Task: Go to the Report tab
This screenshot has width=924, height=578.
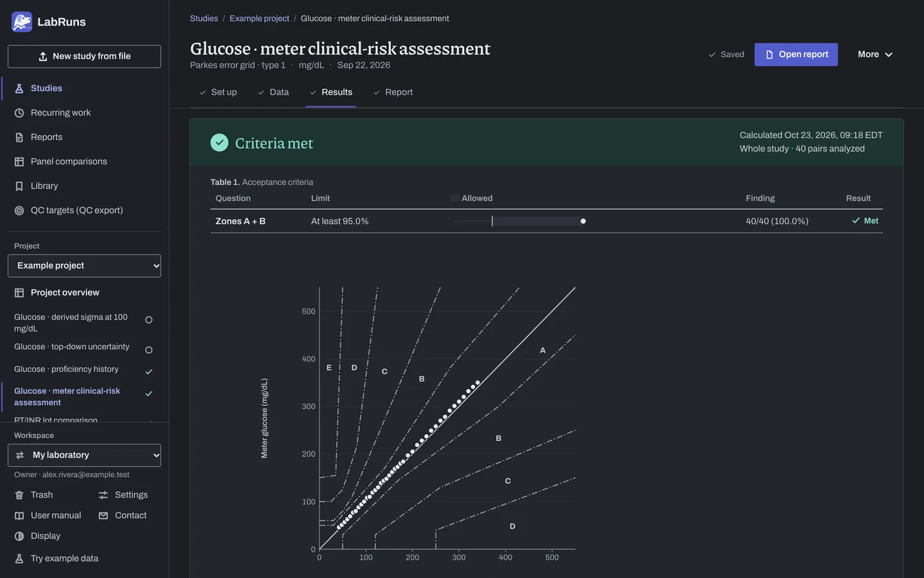Action: coord(393,92)
